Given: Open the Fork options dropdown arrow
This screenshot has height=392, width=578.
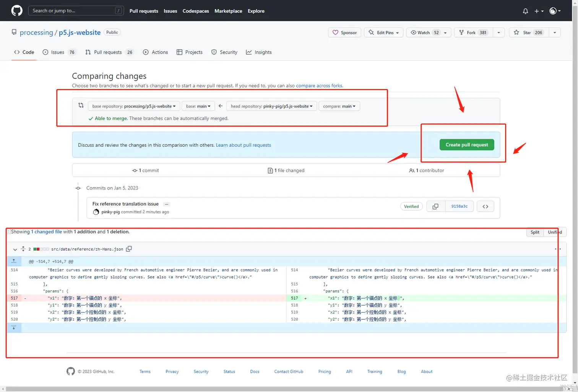Looking at the screenshot, I should pyautogui.click(x=499, y=32).
